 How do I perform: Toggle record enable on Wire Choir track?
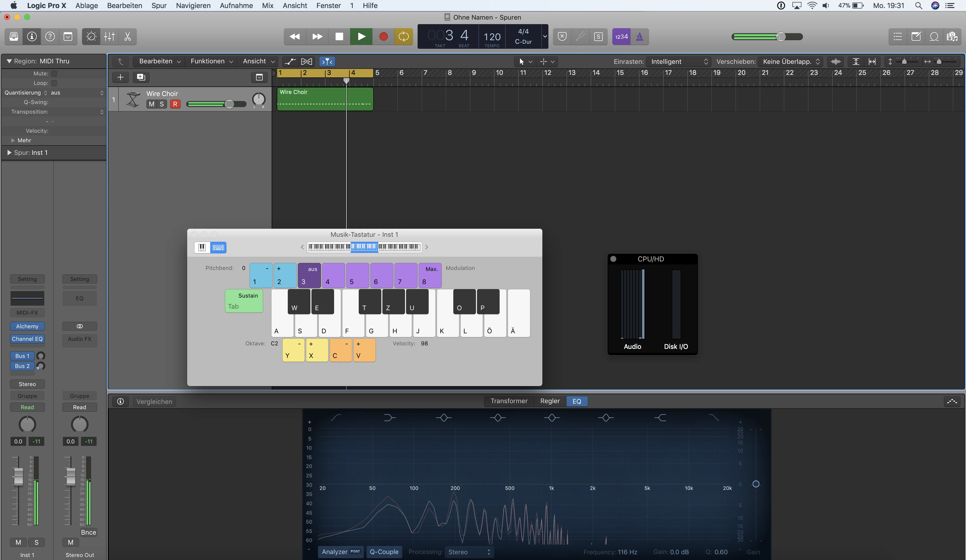[x=175, y=104]
